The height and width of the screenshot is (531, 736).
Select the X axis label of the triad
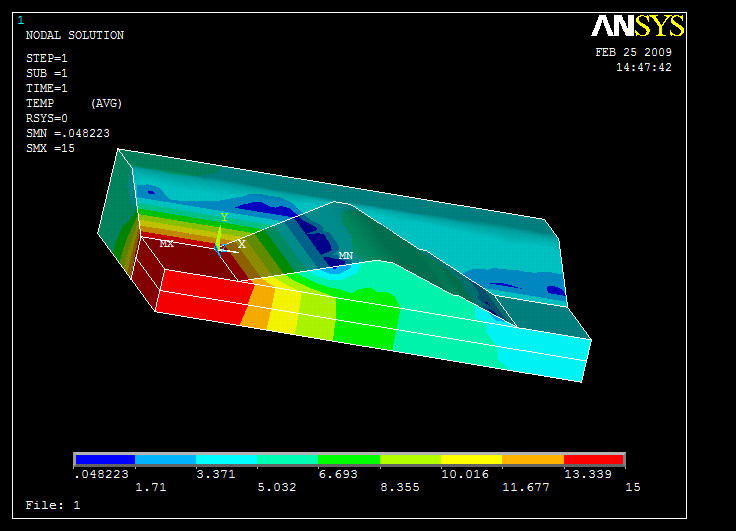coord(241,244)
